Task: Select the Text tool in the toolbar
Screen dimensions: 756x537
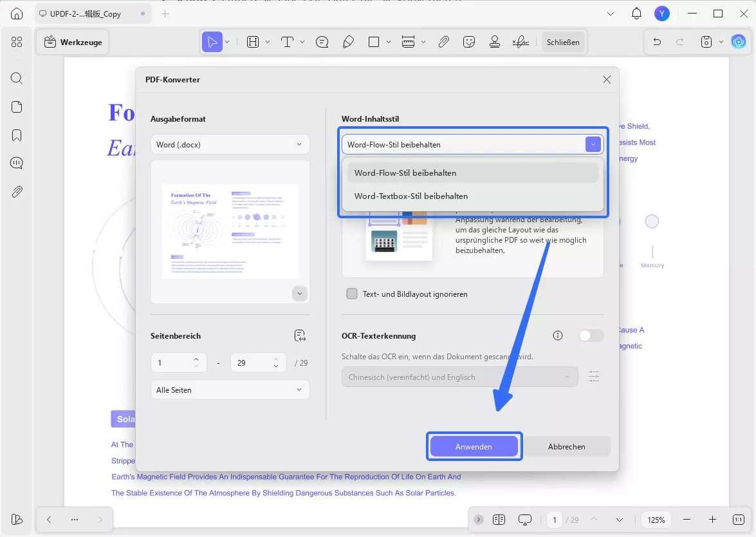Action: pos(288,41)
